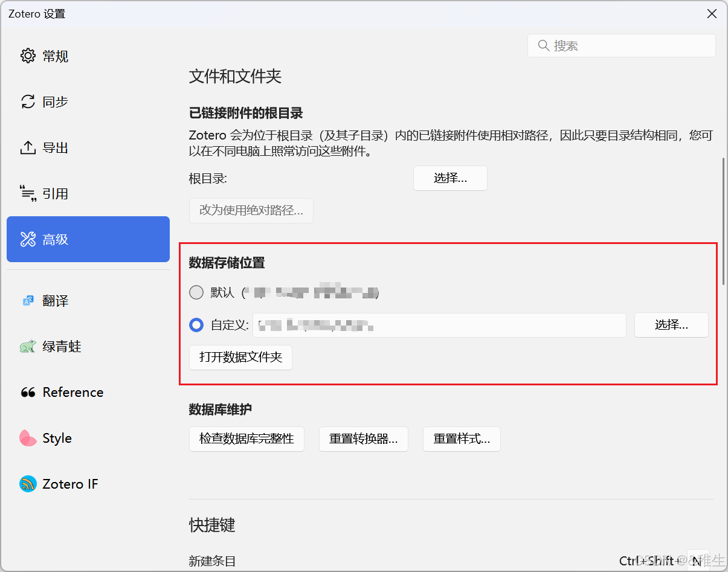728x572 pixels.
Task: Click 改为使用绝对路径... button
Action: pos(251,211)
